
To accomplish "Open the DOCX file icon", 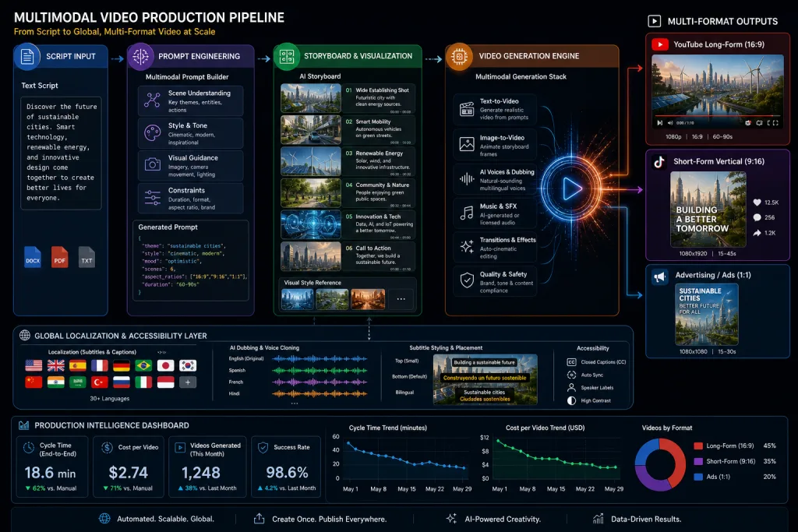I will [33, 257].
